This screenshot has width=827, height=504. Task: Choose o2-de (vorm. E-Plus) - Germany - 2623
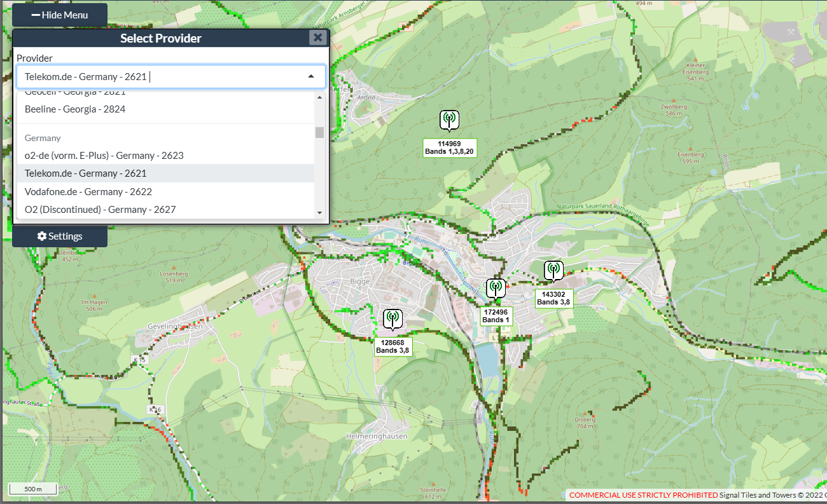[x=166, y=155]
